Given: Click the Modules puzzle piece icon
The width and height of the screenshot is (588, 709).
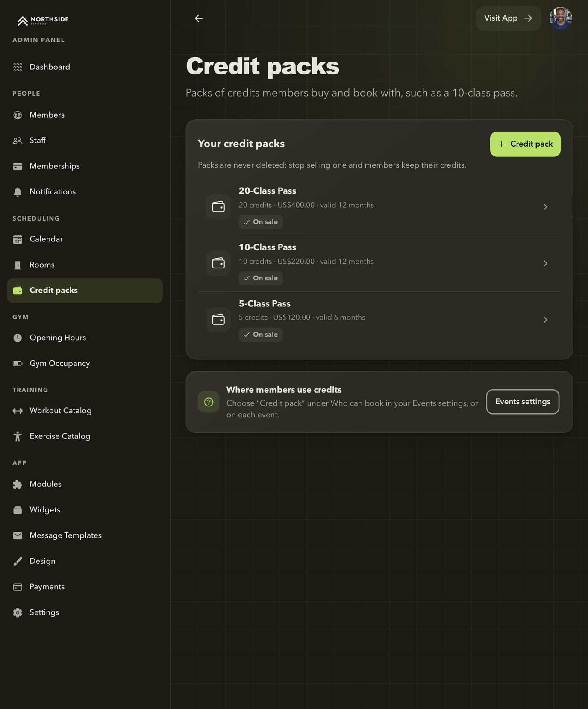Looking at the screenshot, I should click(x=18, y=484).
